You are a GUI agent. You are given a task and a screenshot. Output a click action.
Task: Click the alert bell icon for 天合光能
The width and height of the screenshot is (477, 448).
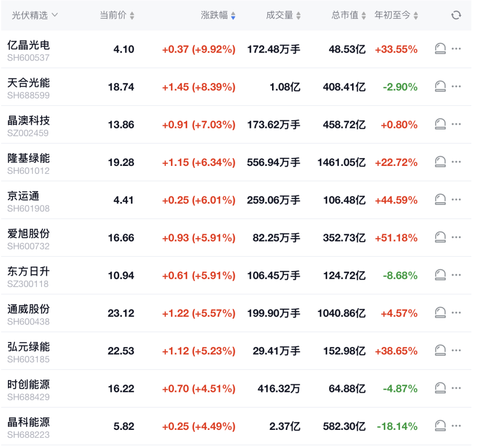(440, 86)
